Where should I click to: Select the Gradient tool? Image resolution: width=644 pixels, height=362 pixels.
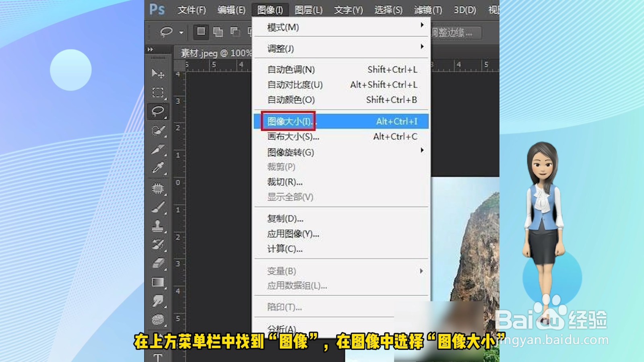(x=158, y=282)
